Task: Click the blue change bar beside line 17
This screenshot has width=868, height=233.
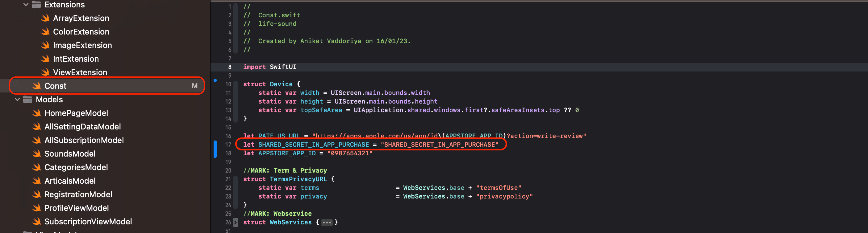Action: coord(215,149)
